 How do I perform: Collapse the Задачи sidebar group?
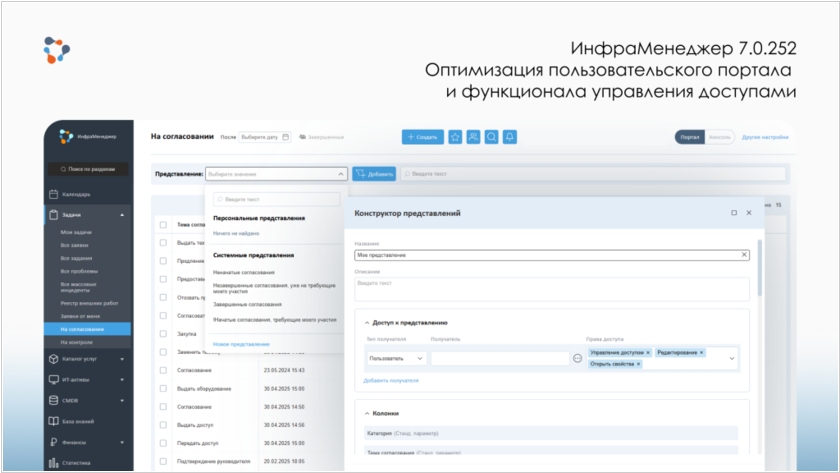(122, 215)
